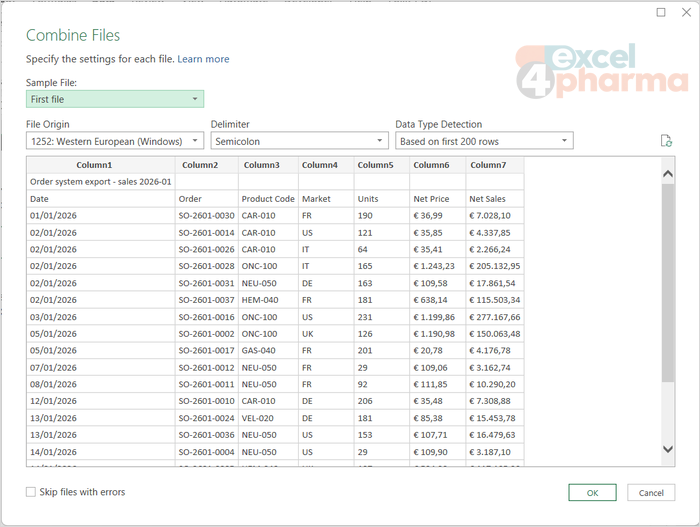Click net price cell € 111,85
Image resolution: width=700 pixels, height=527 pixels.
point(438,384)
